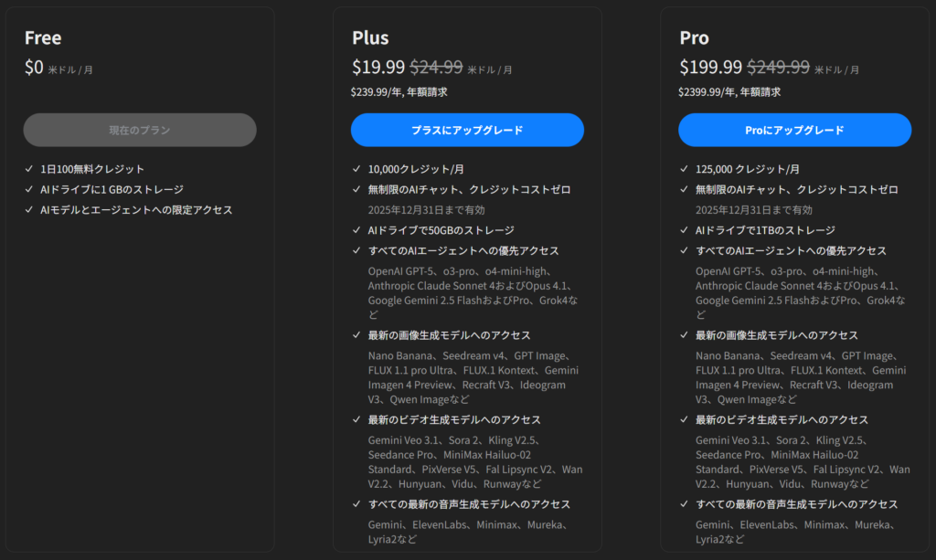Select the Free plan heading
Image resolution: width=936 pixels, height=560 pixels.
[43, 37]
